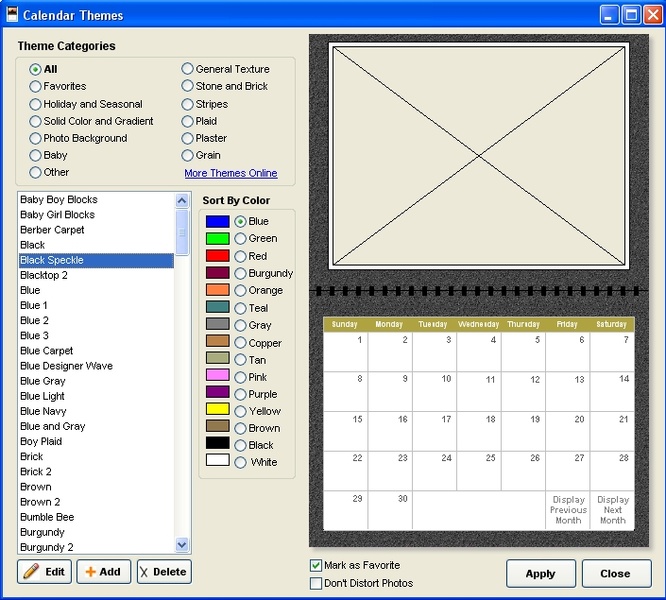Click the brown color swatch
This screenshot has height=600, width=666.
[x=217, y=426]
